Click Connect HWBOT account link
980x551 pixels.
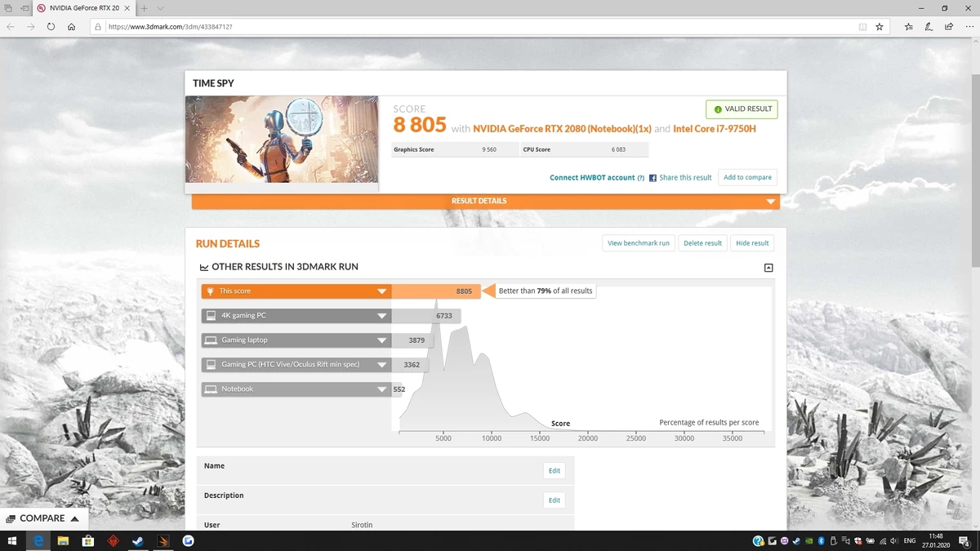(592, 177)
